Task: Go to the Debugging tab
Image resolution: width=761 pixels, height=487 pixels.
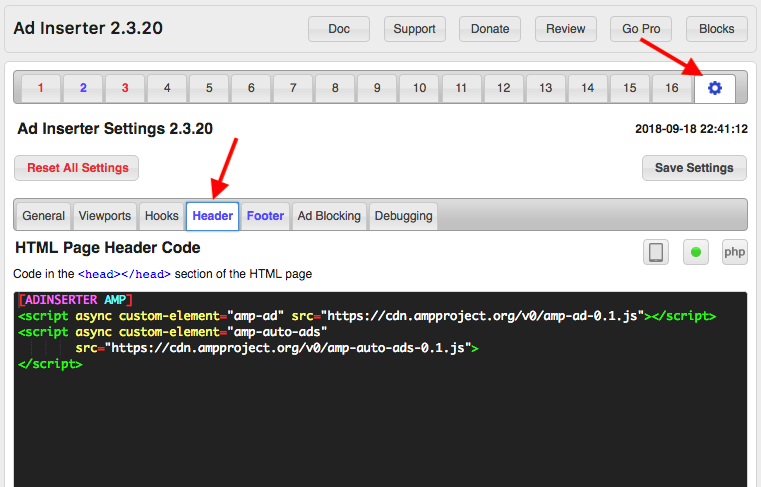Action: pos(403,216)
